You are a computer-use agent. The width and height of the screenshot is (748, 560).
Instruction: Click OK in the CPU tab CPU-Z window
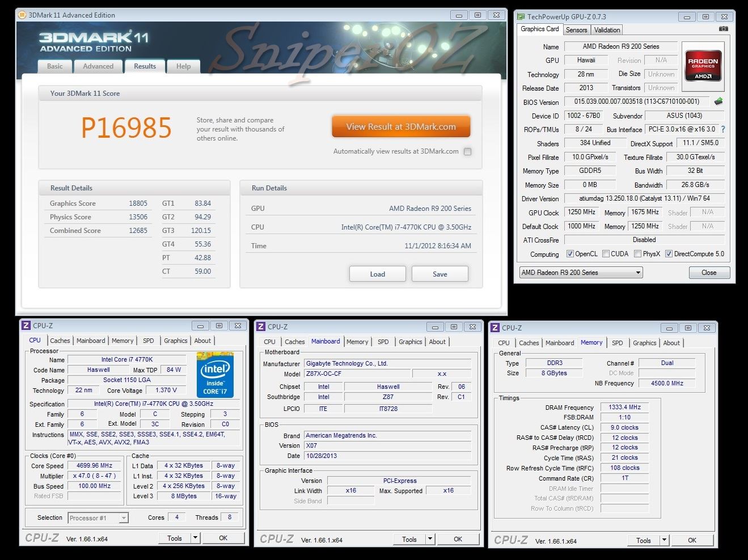223,538
